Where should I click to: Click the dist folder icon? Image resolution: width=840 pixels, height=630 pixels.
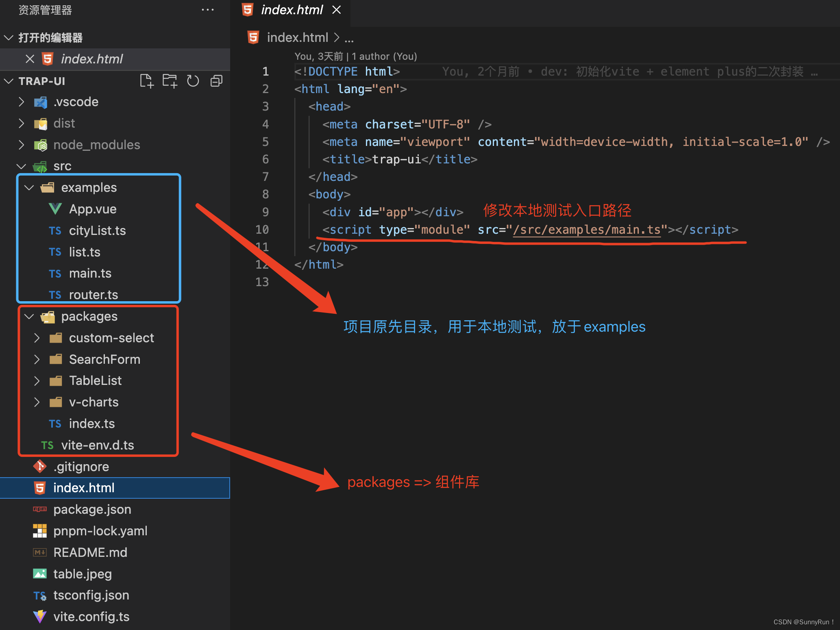point(40,124)
